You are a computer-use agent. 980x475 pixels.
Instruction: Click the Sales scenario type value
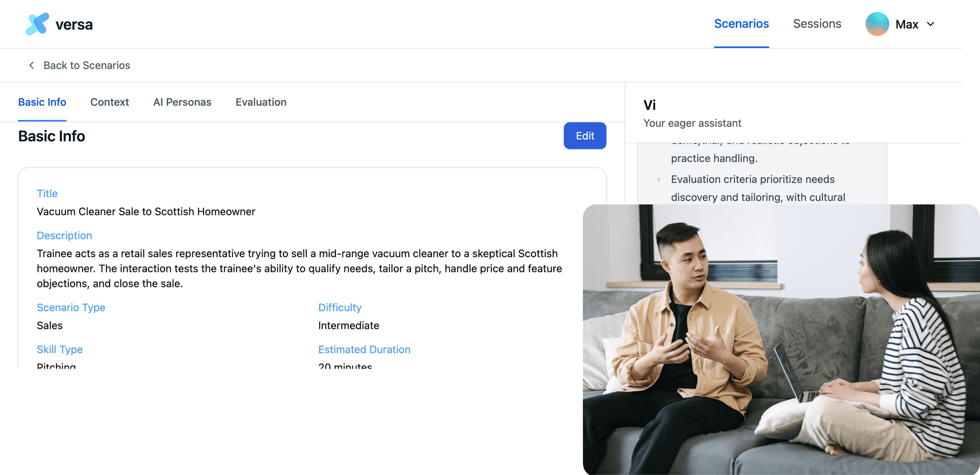click(50, 326)
